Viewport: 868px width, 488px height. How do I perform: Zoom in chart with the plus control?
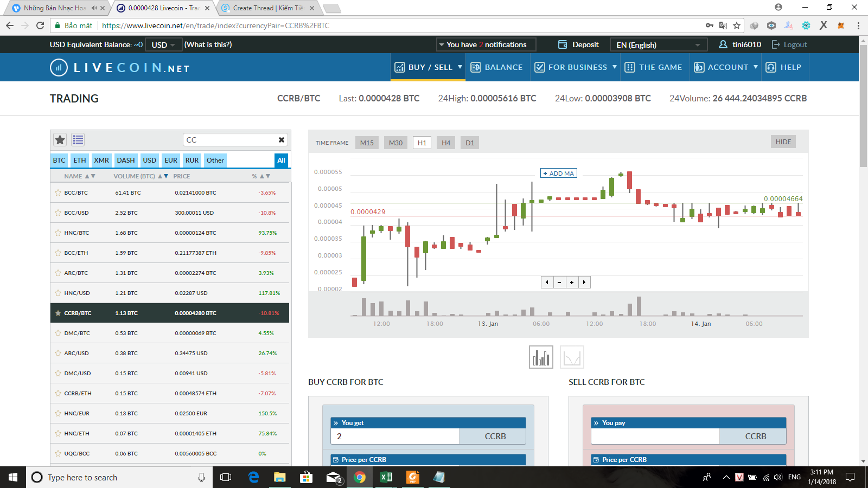tap(572, 282)
